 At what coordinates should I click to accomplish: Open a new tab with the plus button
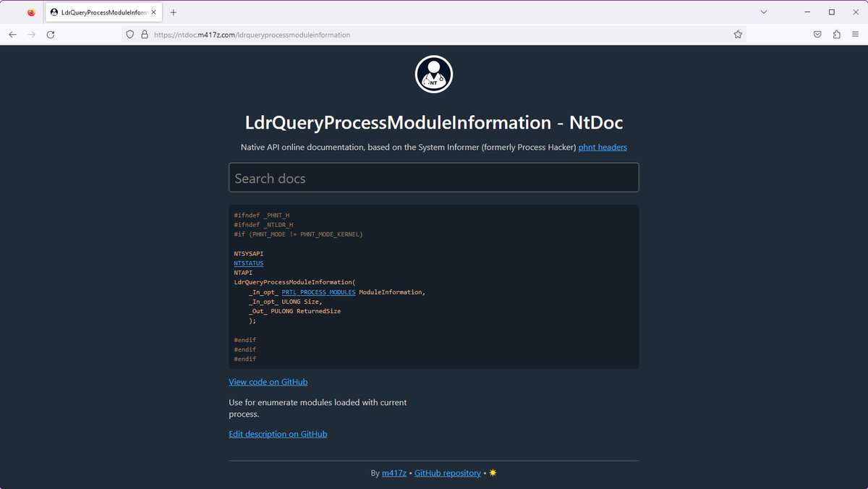point(173,12)
